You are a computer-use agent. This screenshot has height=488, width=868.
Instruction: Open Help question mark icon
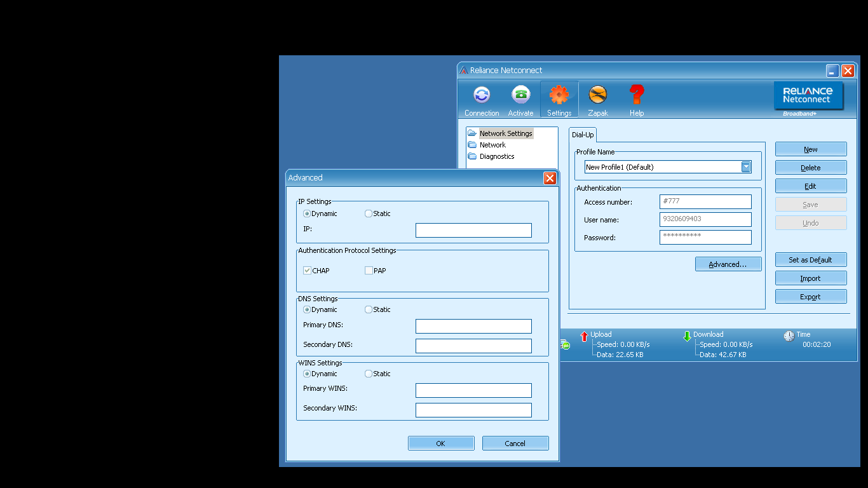637,95
